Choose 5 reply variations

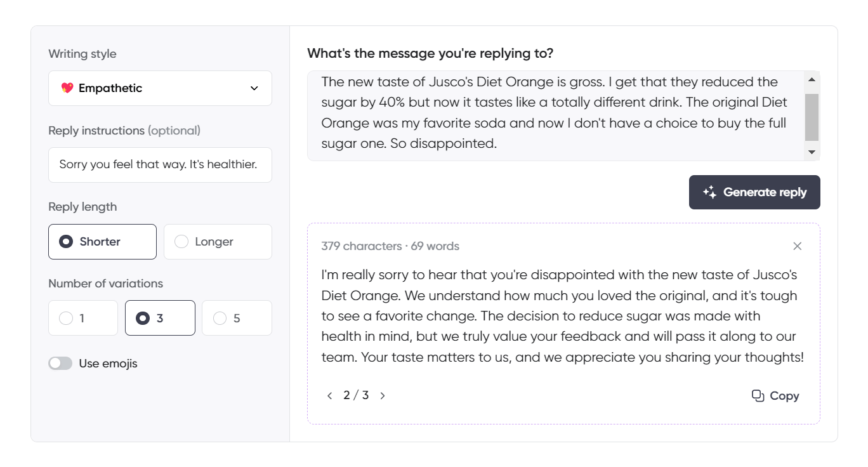(x=237, y=318)
